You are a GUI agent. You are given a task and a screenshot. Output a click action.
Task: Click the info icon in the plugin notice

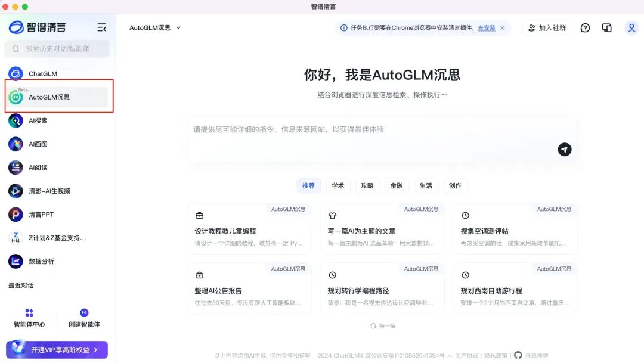[344, 28]
